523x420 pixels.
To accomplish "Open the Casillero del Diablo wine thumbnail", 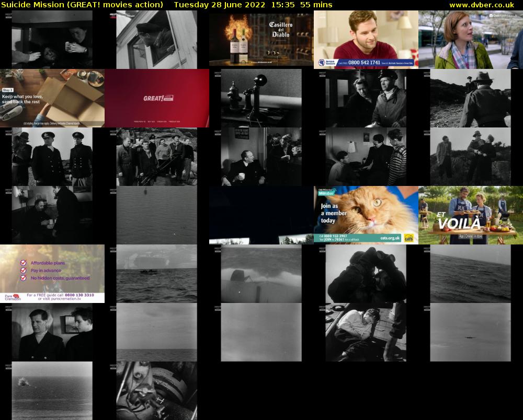I will pos(261,40).
